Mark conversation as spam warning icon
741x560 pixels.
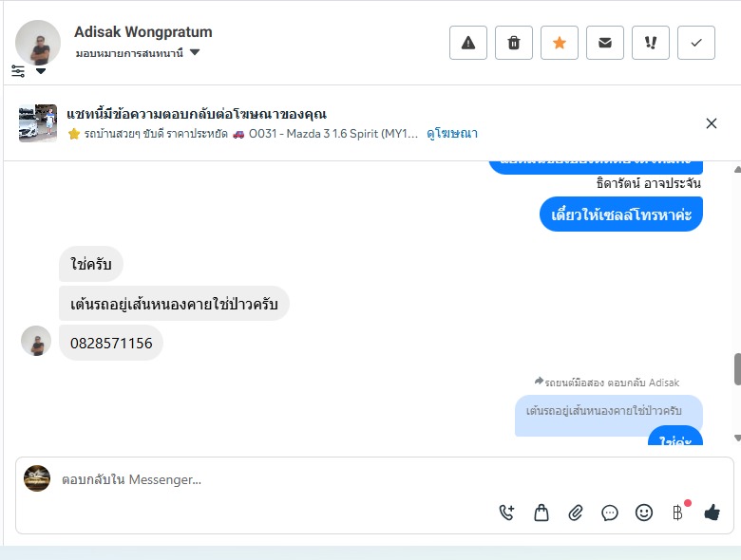tap(467, 43)
